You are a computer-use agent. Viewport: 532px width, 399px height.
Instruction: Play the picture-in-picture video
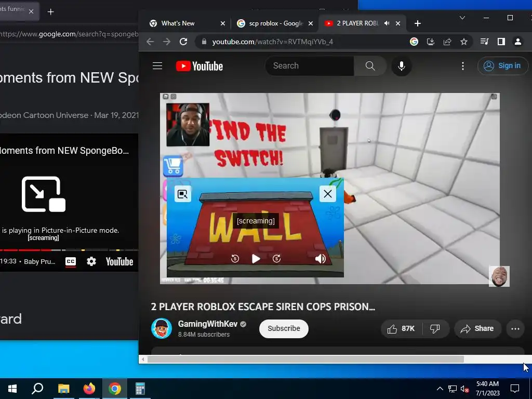click(x=256, y=259)
